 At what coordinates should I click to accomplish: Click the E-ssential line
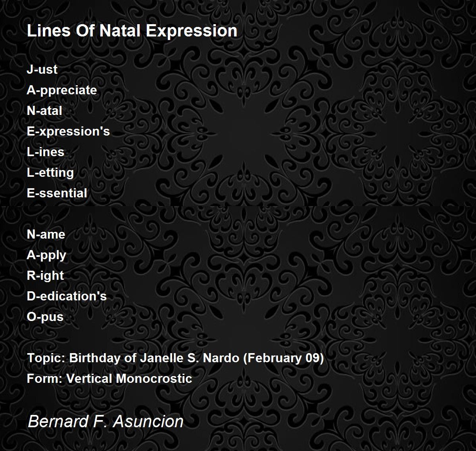[57, 193]
